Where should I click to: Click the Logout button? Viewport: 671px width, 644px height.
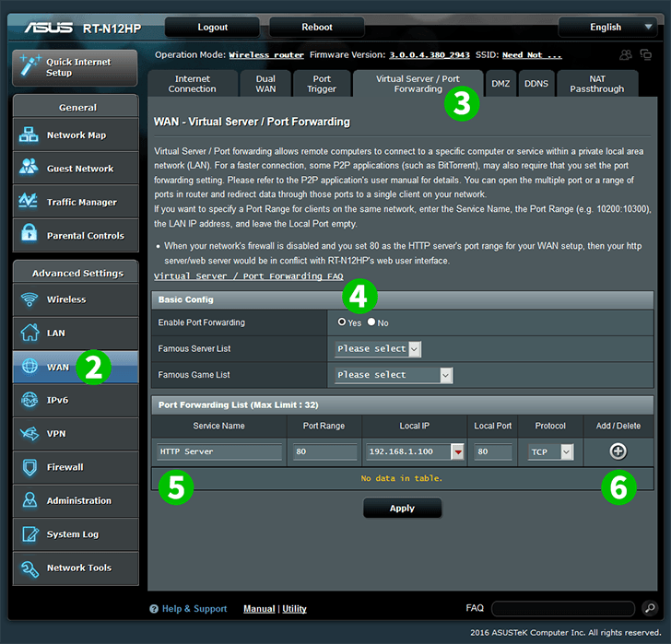[212, 27]
